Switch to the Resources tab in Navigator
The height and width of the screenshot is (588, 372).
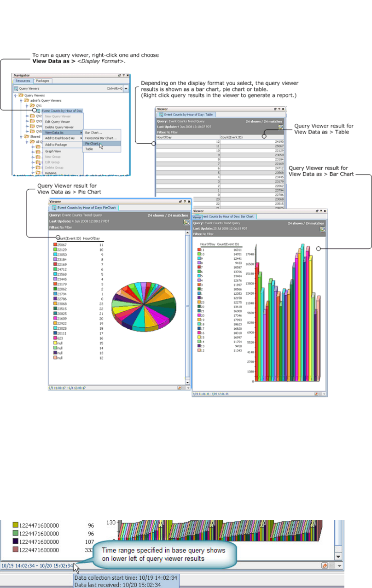click(x=23, y=81)
